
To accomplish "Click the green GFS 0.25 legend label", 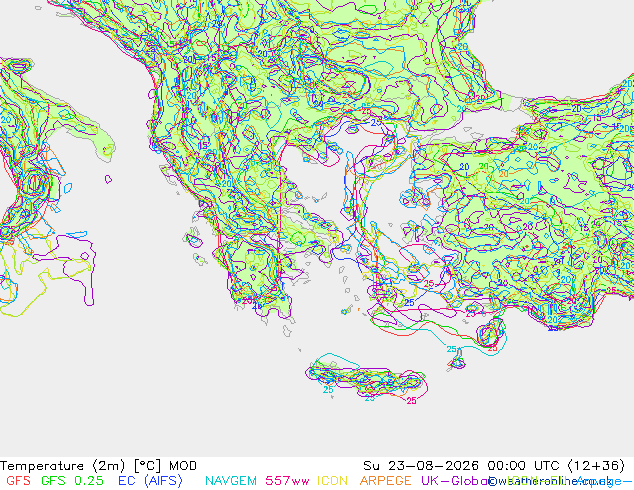I will [x=72, y=481].
